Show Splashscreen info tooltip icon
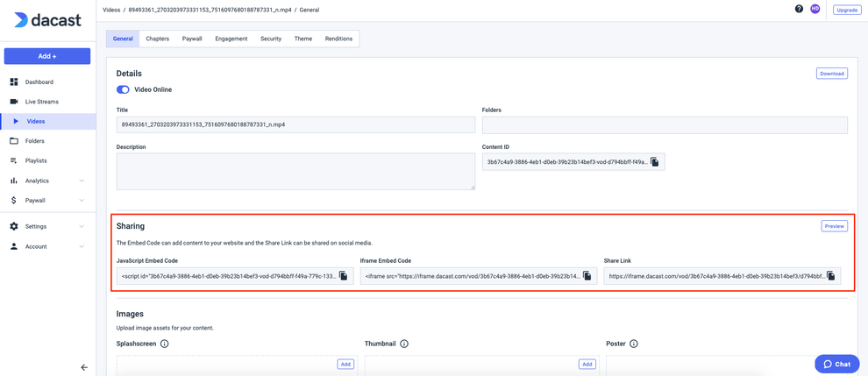The width and height of the screenshot is (868, 376). point(165,344)
